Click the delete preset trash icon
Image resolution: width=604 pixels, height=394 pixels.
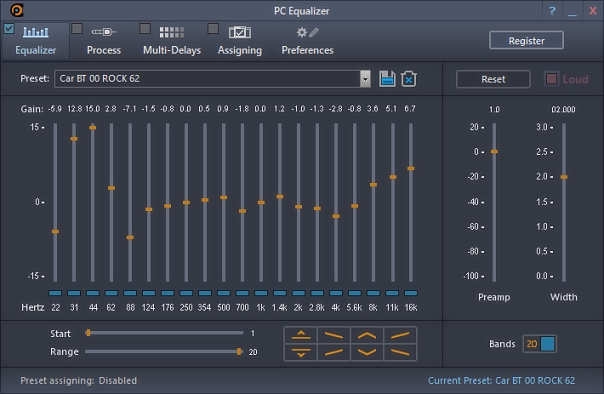[409, 79]
